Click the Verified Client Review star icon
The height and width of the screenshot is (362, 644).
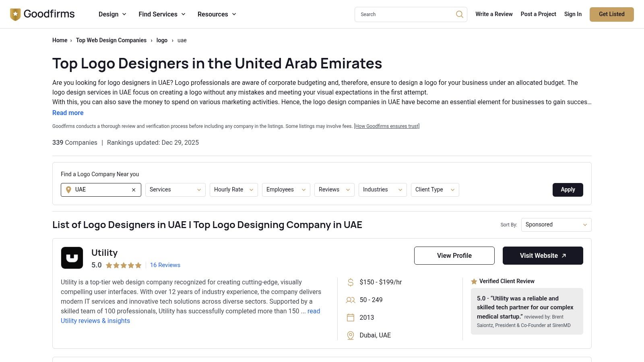click(x=474, y=281)
